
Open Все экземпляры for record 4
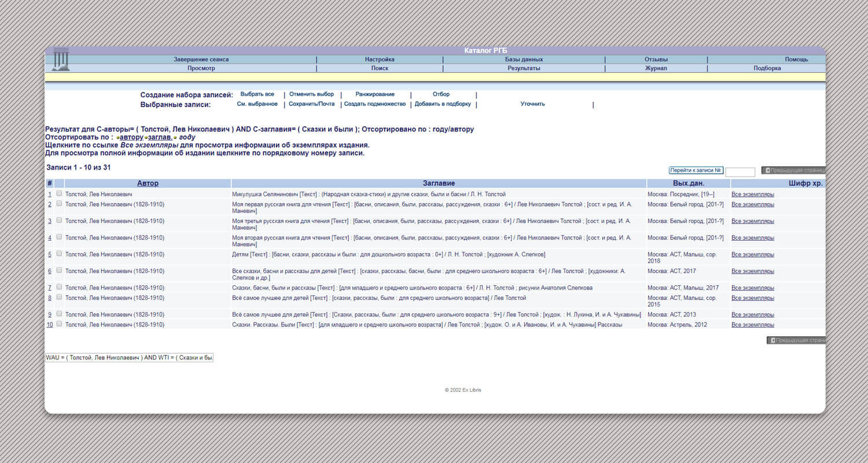pos(753,238)
